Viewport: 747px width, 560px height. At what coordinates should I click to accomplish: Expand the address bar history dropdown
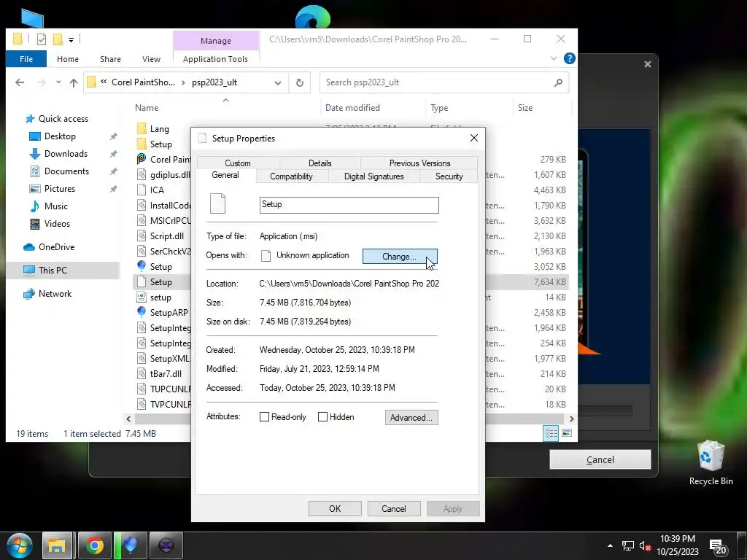[278, 83]
